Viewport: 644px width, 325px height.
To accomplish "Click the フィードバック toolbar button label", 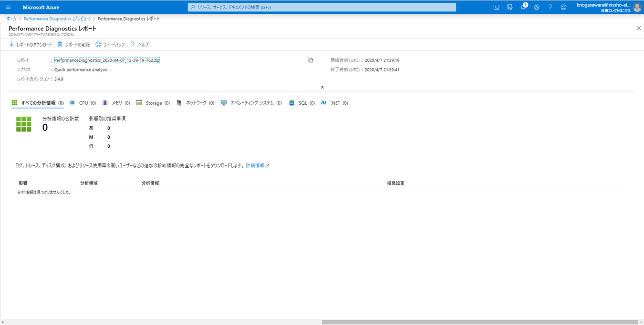I will coord(114,45).
